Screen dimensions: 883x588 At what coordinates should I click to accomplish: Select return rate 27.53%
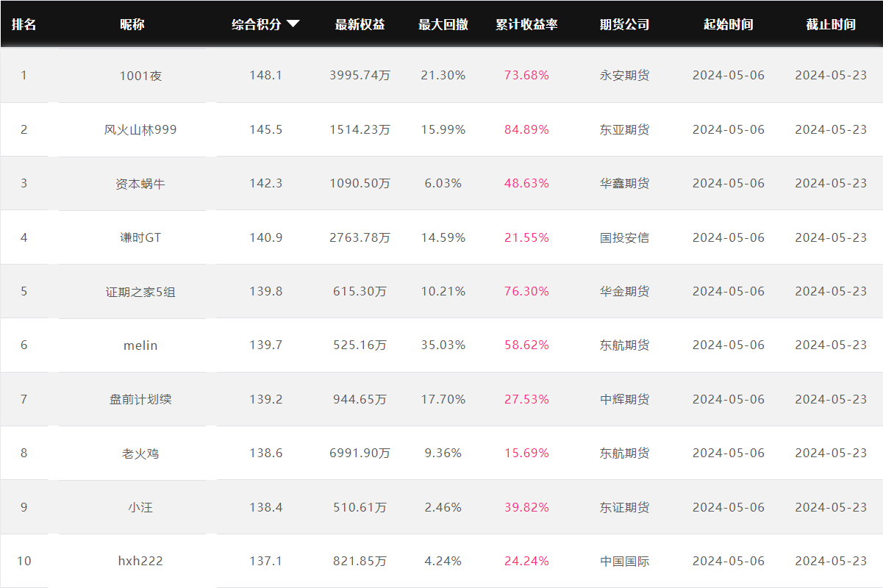point(526,399)
